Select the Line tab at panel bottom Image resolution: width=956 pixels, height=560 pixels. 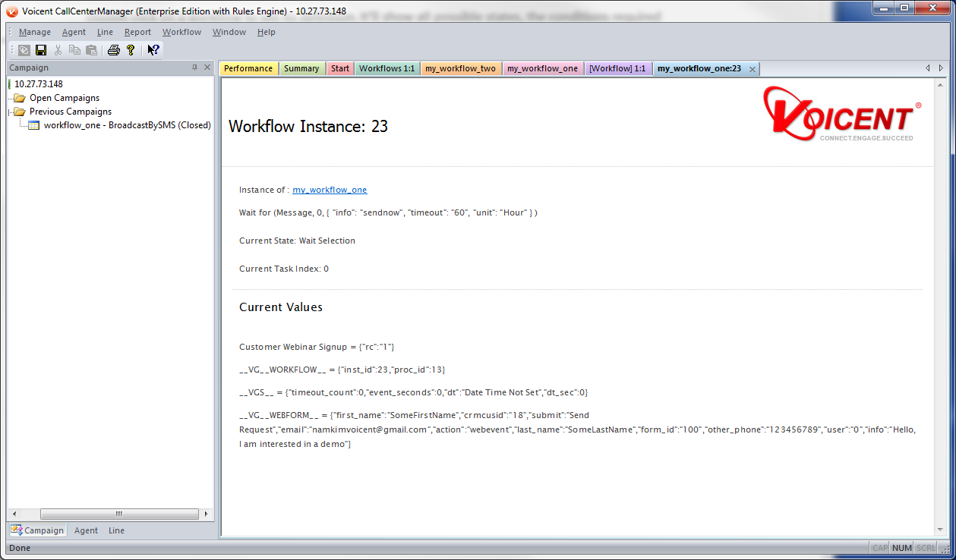click(x=116, y=530)
